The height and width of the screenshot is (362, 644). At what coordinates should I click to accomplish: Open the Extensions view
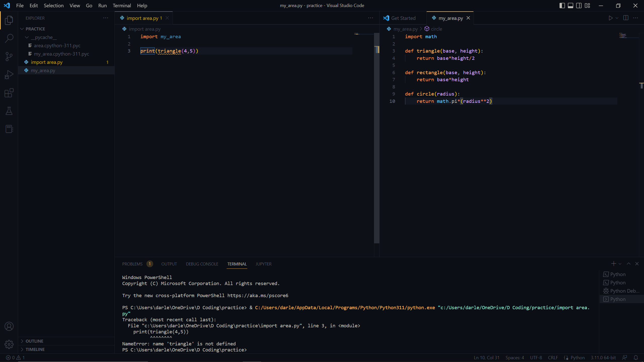pos(9,93)
